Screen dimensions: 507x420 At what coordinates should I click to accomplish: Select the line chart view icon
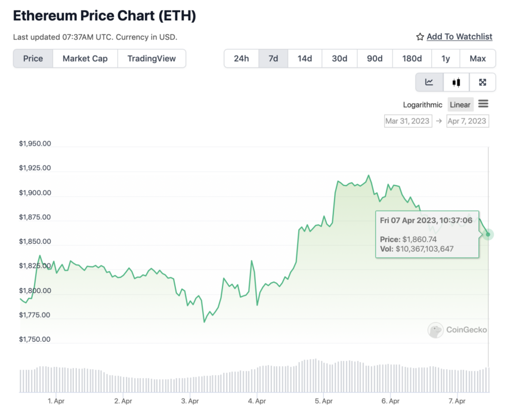[429, 82]
